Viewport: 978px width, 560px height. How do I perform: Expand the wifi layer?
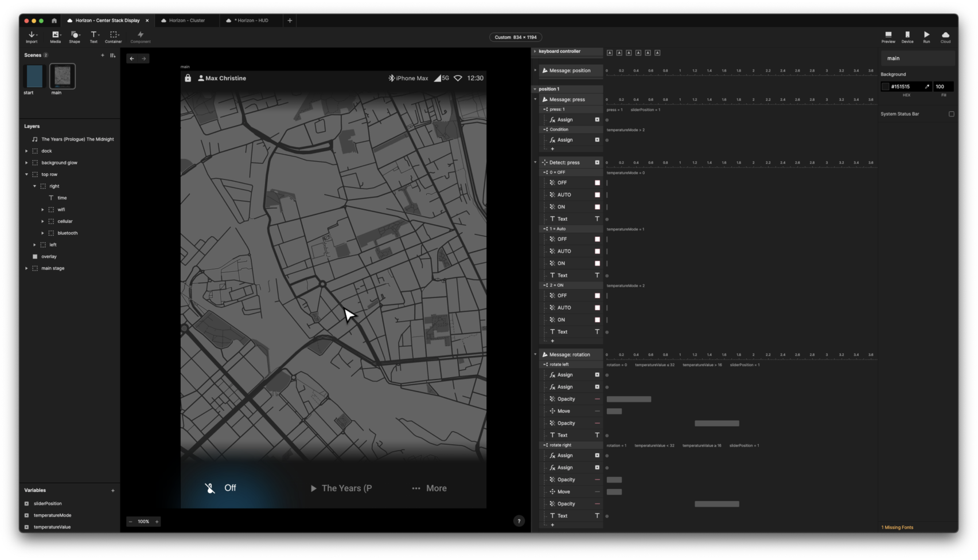coord(42,210)
